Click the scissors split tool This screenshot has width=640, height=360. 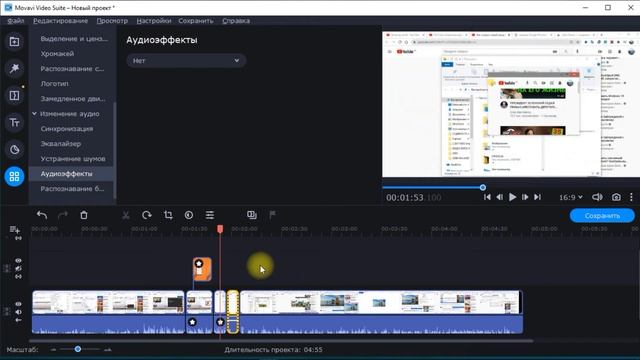(x=126, y=215)
